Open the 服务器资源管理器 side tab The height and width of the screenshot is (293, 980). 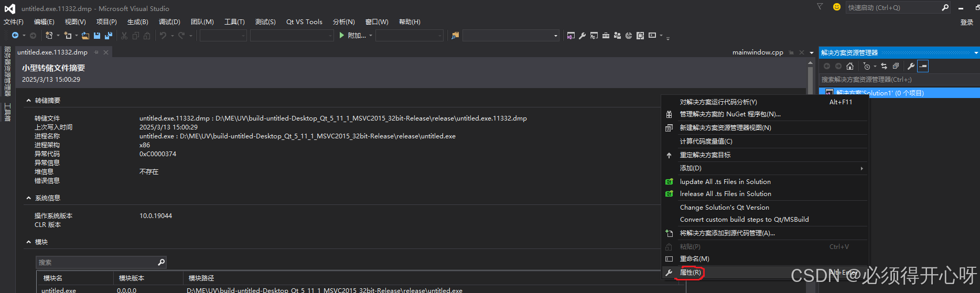click(x=7, y=71)
